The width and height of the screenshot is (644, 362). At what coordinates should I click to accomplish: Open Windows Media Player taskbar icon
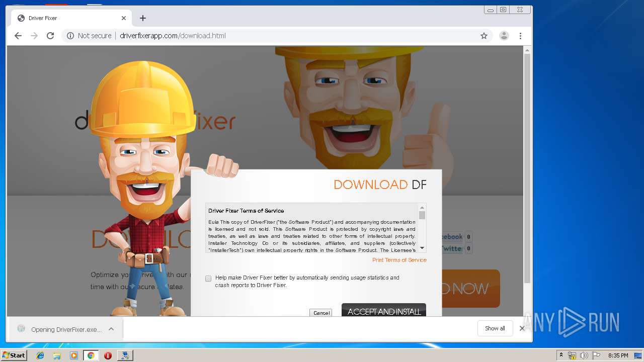click(x=74, y=355)
